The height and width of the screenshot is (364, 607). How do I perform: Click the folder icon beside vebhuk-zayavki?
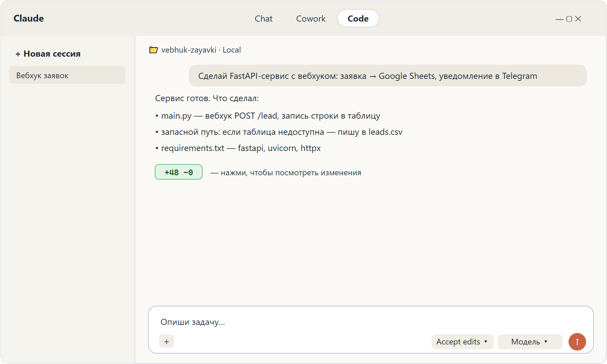click(153, 50)
